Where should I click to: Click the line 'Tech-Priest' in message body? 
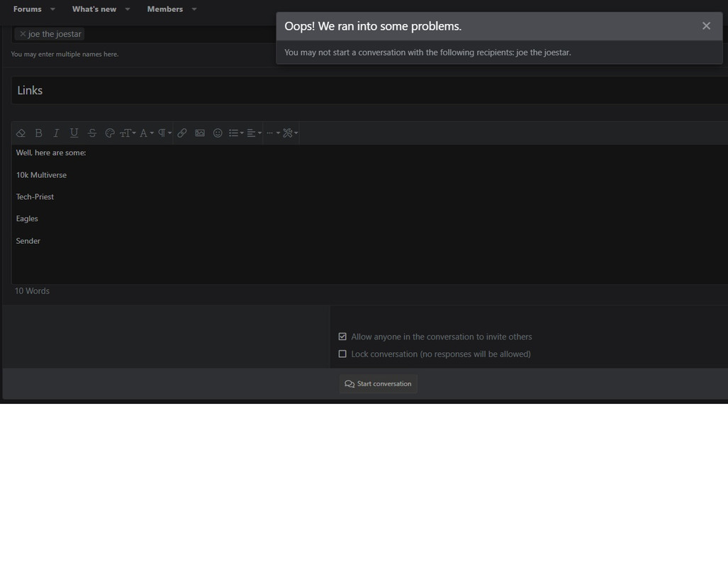(x=35, y=197)
